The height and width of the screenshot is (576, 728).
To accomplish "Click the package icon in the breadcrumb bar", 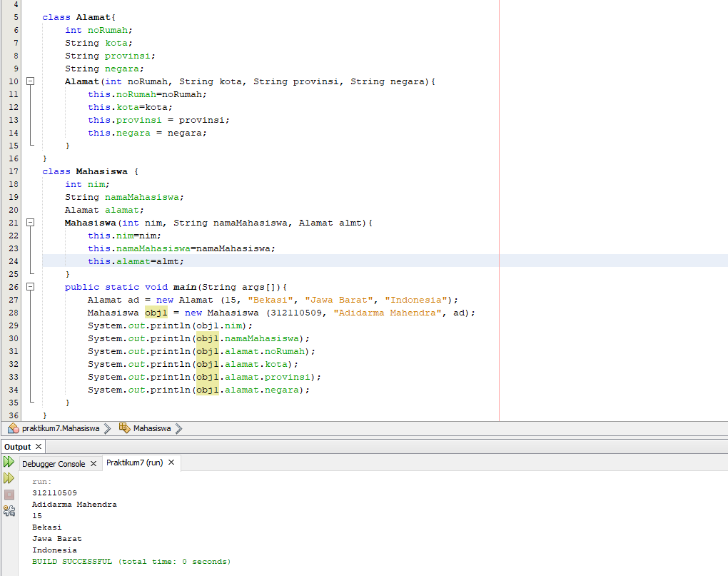I will click(12, 429).
